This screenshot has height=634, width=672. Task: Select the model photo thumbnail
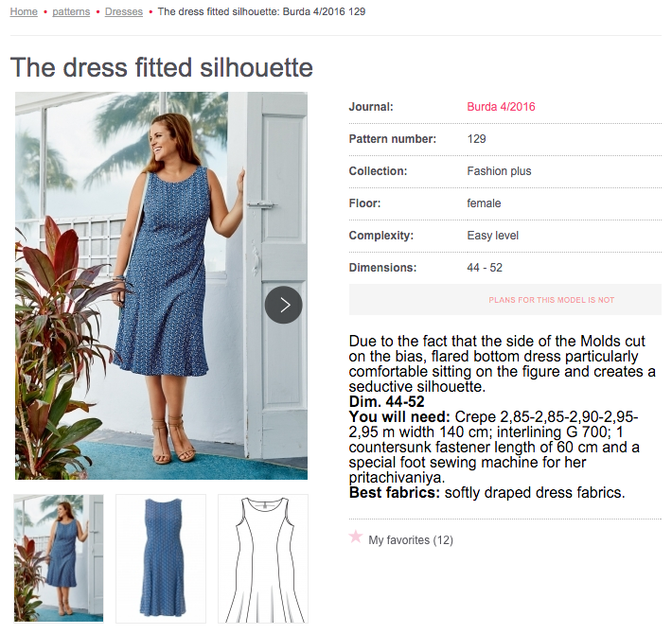(x=59, y=557)
